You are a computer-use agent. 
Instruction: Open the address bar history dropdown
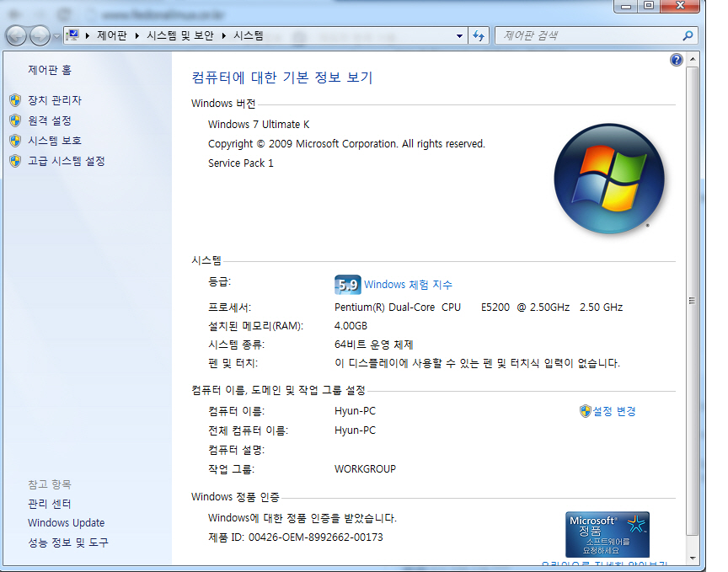(459, 35)
